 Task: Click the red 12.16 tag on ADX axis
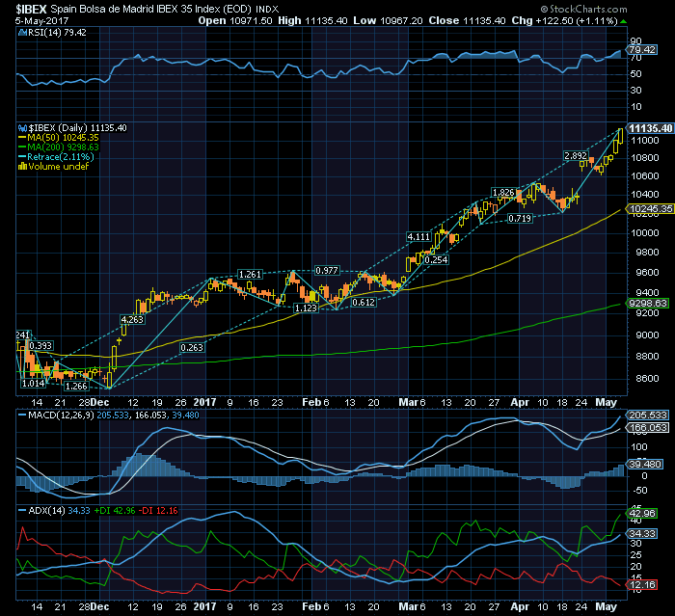642,585
